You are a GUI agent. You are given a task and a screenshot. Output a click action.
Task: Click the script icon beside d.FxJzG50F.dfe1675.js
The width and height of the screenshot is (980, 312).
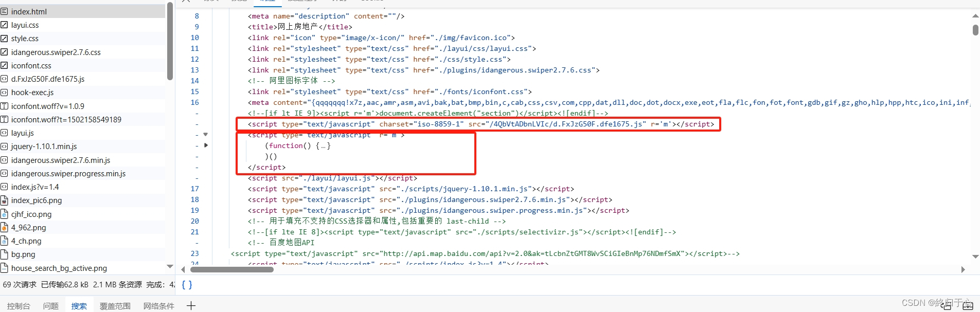click(4, 79)
